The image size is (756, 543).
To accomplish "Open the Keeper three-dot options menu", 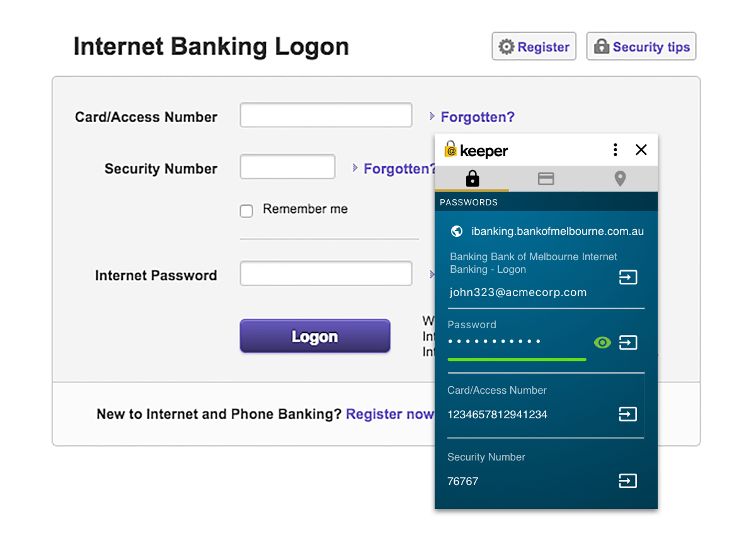I will click(x=615, y=150).
